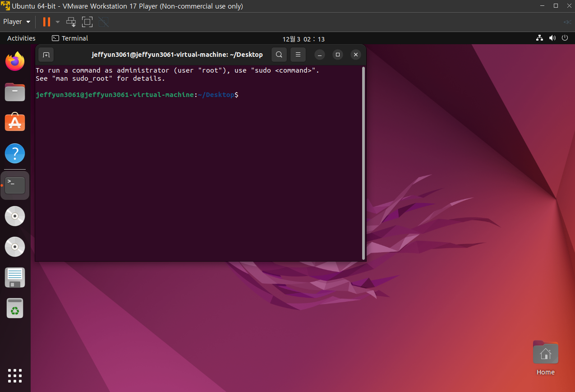Open the Home folder desktop icon
The width and height of the screenshot is (575, 392).
(545, 358)
